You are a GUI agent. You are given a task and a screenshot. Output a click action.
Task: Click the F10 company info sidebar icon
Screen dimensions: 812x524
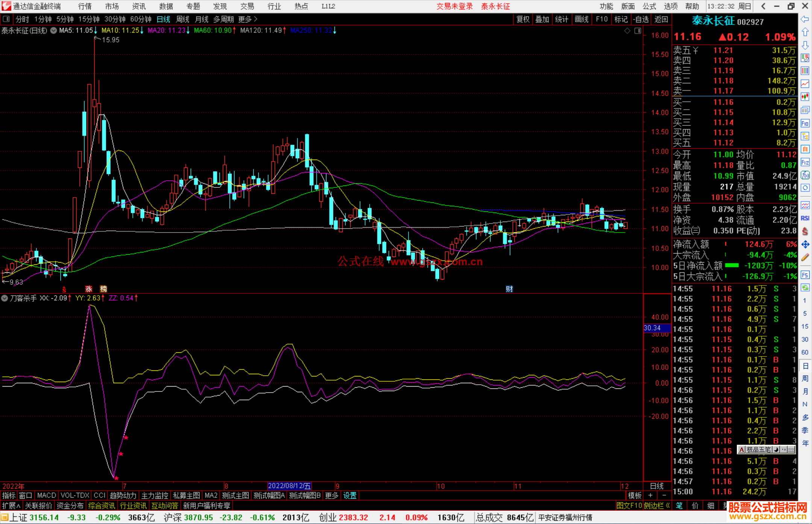pos(805,123)
